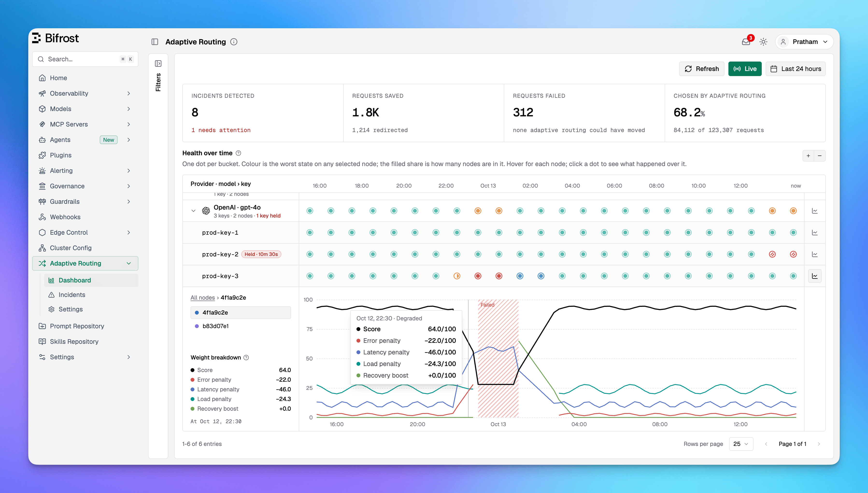Open the Rows per page dropdown
This screenshot has height=493, width=868.
[741, 444]
